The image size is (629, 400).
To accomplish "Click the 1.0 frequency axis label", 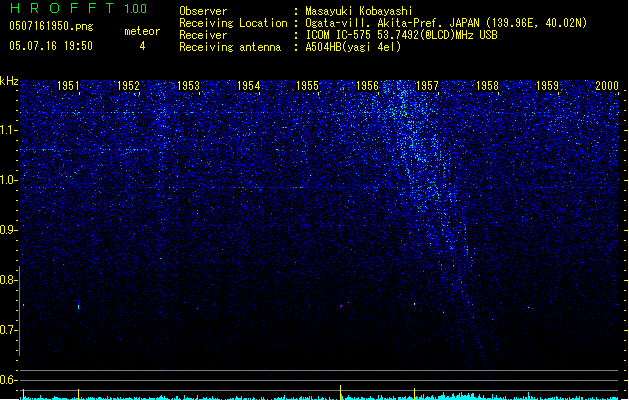I will point(8,180).
